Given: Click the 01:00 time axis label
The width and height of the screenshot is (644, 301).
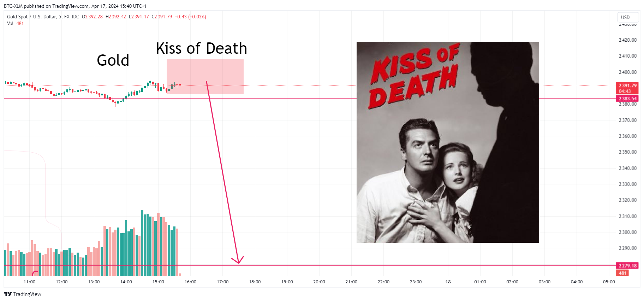Looking at the screenshot, I should click(x=480, y=282).
